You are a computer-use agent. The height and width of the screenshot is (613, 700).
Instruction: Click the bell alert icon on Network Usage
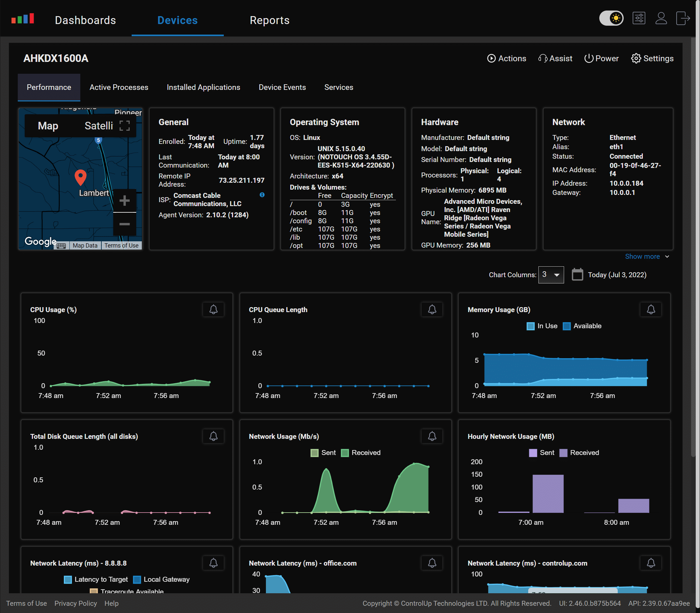click(432, 436)
